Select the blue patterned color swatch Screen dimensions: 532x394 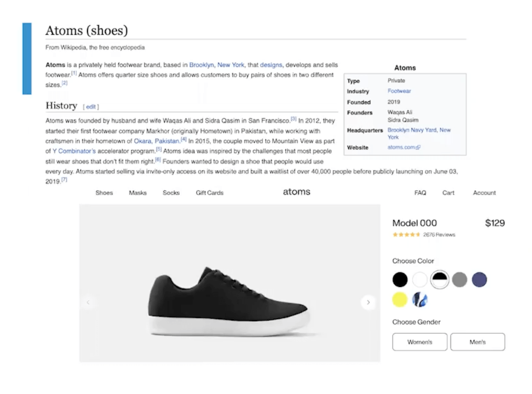point(420,299)
